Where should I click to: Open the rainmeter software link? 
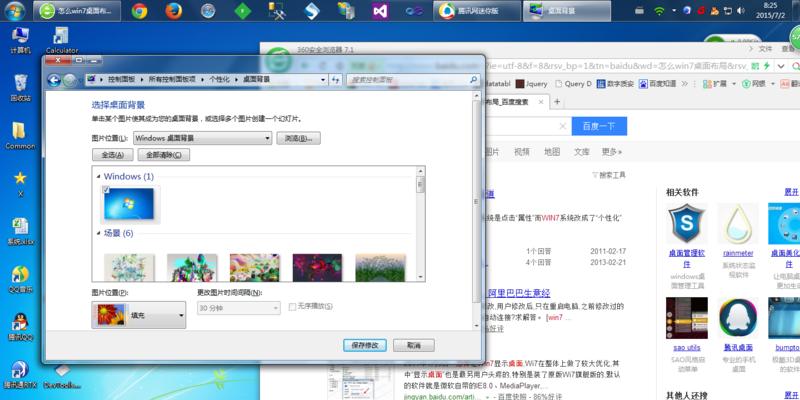click(738, 253)
